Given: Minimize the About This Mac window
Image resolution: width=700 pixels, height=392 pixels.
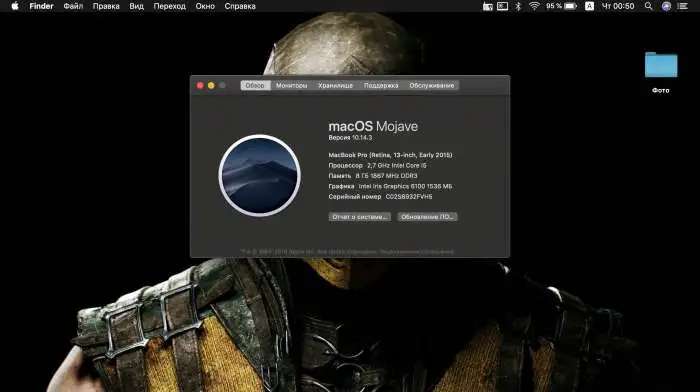Looking at the screenshot, I should click(x=211, y=85).
